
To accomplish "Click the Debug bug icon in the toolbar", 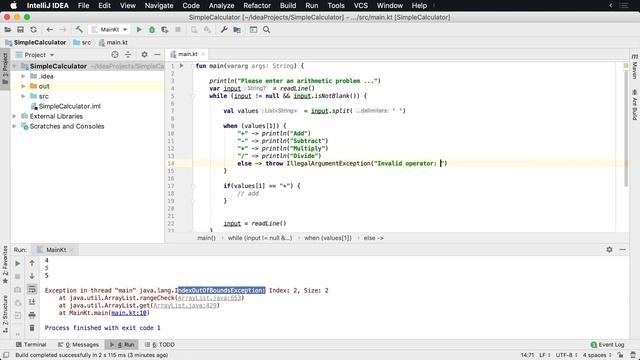I will (152, 29).
